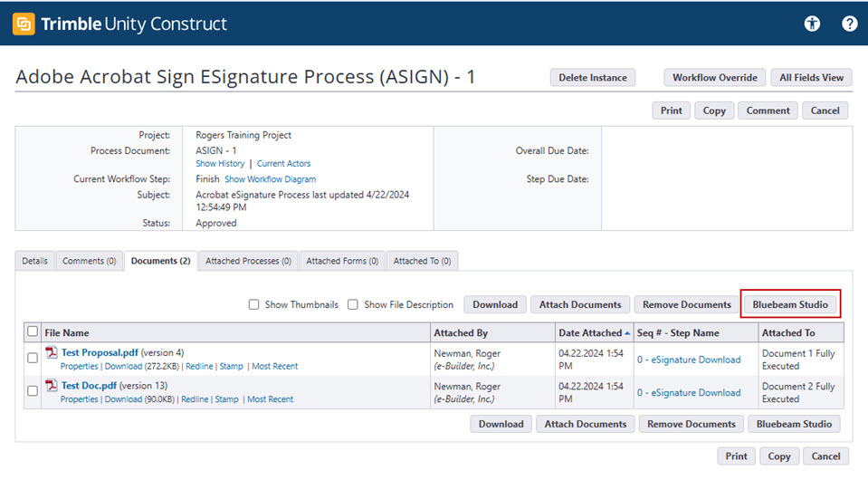The image size is (868, 480).
Task: Click the lower Bluebeam Studio button
Action: pos(794,424)
